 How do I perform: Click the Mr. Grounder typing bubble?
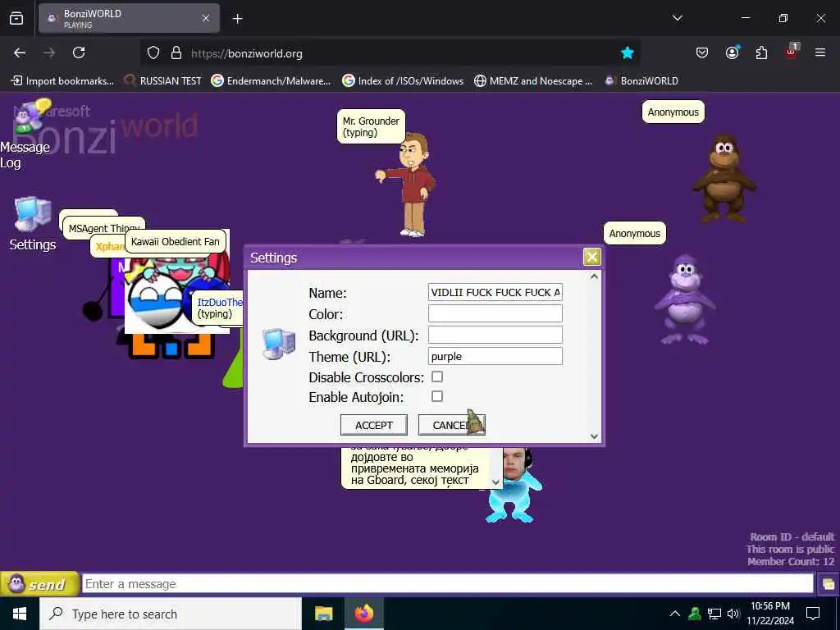(x=371, y=127)
